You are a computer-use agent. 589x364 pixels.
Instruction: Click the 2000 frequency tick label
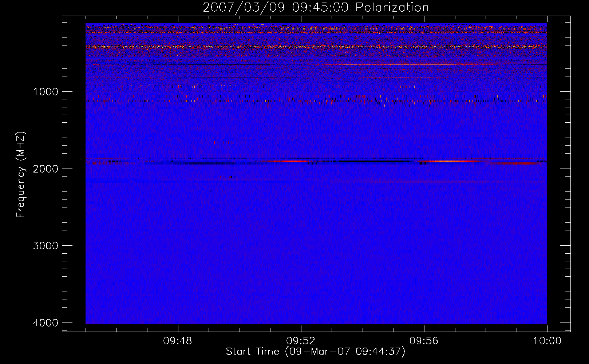(x=46, y=169)
